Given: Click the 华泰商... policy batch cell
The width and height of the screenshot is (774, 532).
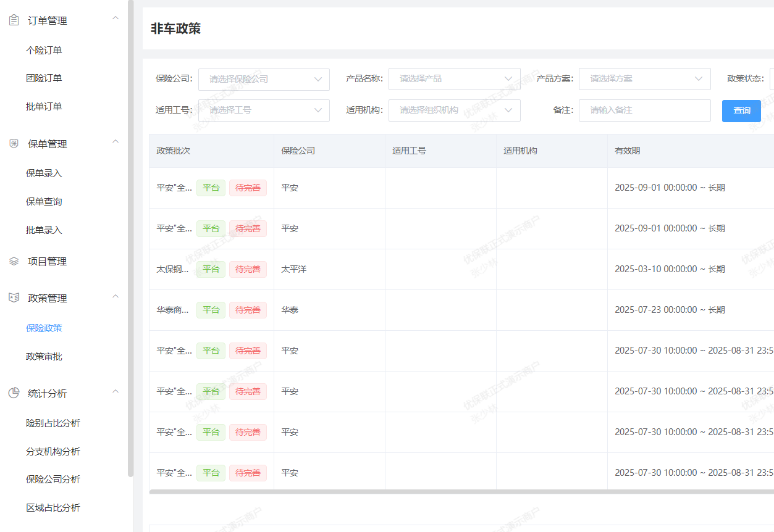Looking at the screenshot, I should (x=173, y=310).
